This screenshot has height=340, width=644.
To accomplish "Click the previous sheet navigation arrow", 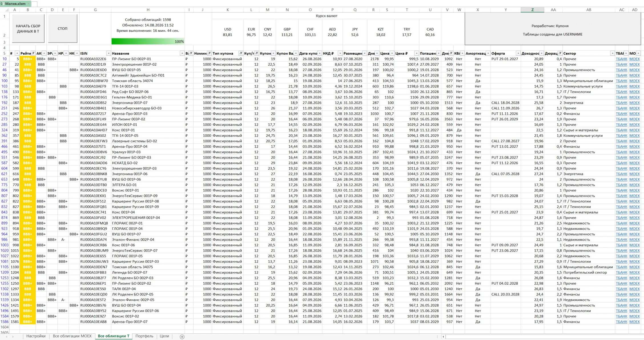I will pos(6,337).
